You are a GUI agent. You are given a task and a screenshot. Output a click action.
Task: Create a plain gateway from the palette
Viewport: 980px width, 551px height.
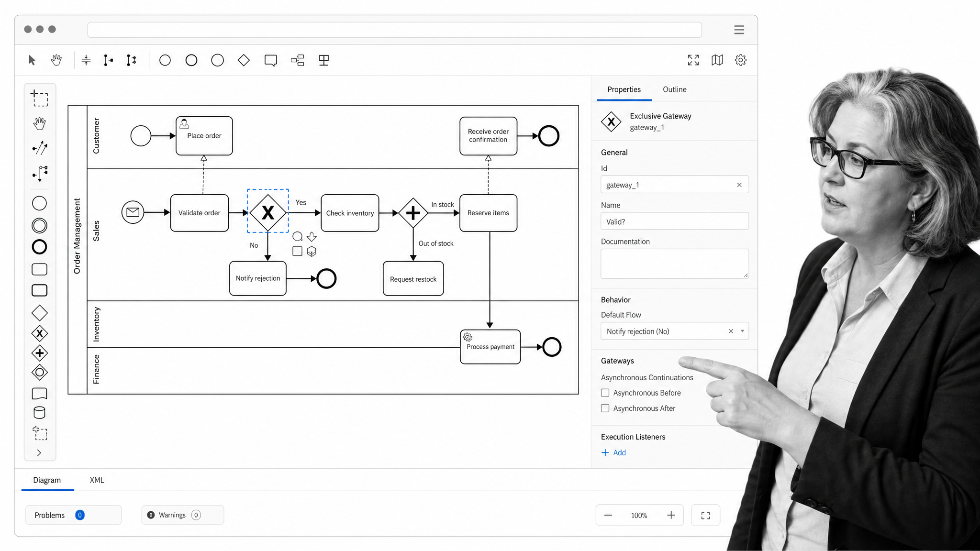tap(39, 313)
